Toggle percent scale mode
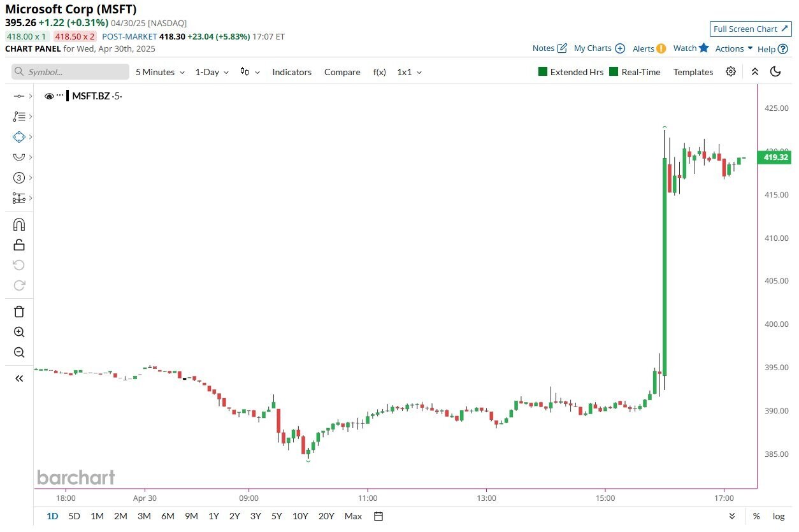Viewport: 799px width, 532px height. (756, 516)
